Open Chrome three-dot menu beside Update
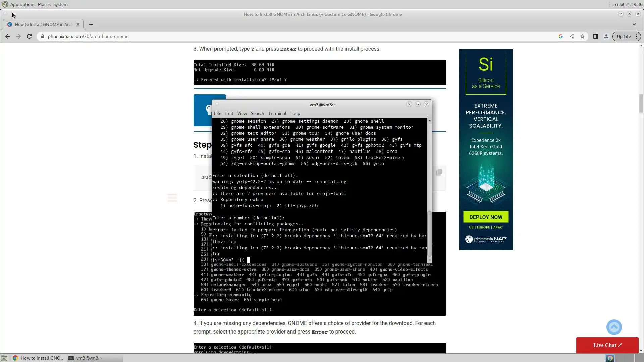This screenshot has width=644, height=362. pos(636,36)
